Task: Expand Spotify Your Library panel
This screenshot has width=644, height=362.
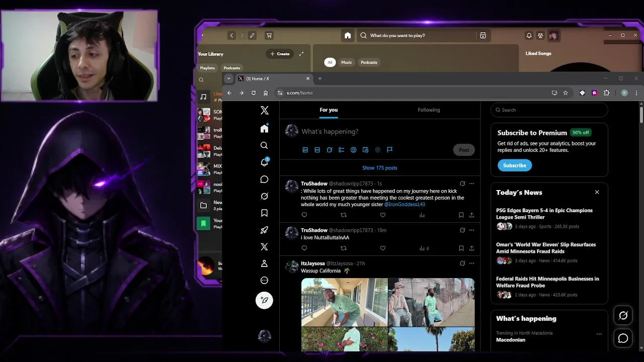Action: [x=301, y=54]
